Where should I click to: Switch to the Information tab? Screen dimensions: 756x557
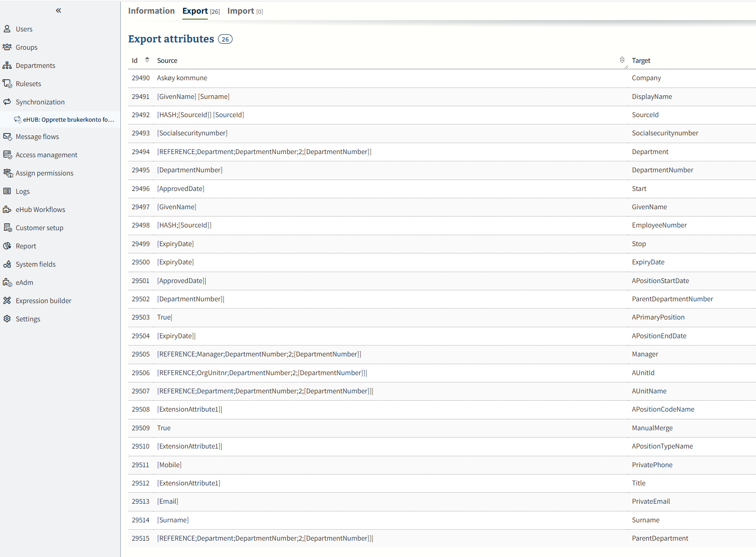click(151, 11)
